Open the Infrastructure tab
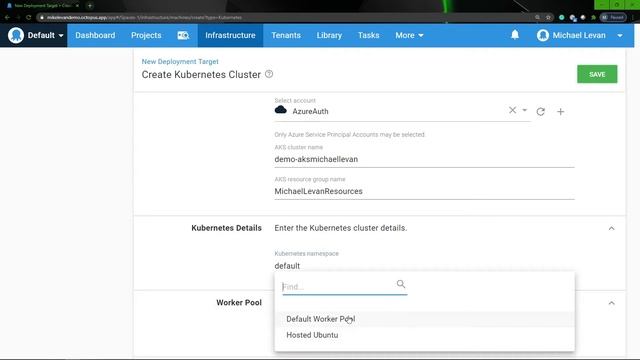The height and width of the screenshot is (360, 640). (x=230, y=35)
